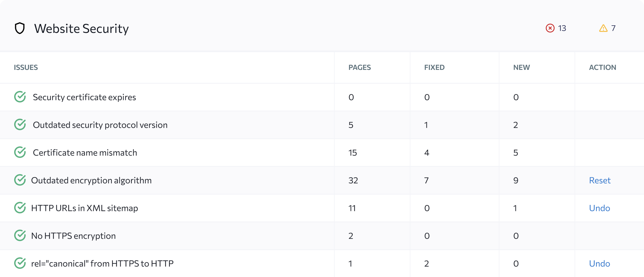644x277 pixels.
Task: Click pages value 11 for HTTP URLs in XML sitemap
Action: (x=352, y=208)
